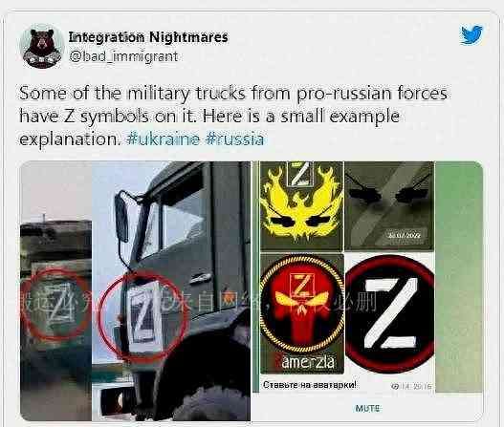Click the green strip beside the badges
The width and height of the screenshot is (504, 427).
[x=459, y=277]
